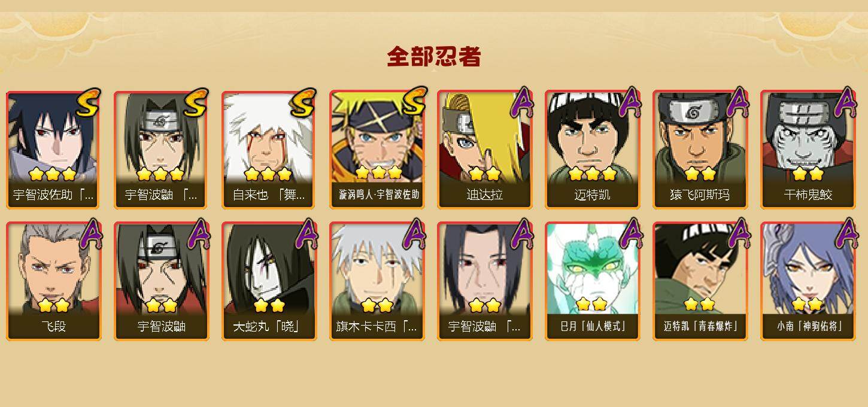Click the A rank badge on 迪达拉
The image size is (868, 407).
(x=521, y=103)
